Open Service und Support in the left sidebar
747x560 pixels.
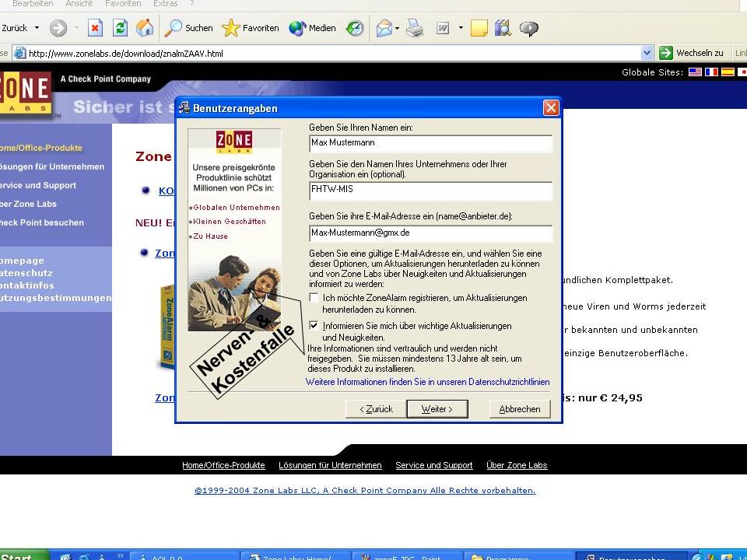click(38, 185)
